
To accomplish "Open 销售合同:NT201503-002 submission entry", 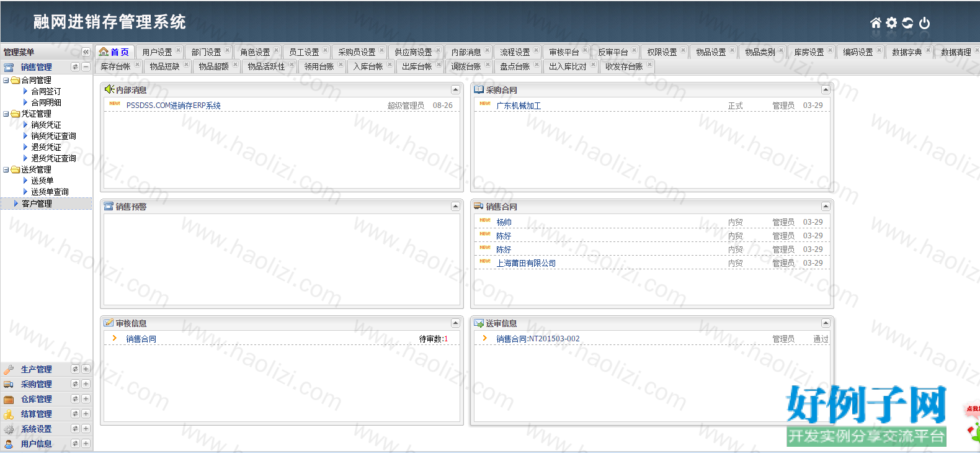I will coord(538,339).
